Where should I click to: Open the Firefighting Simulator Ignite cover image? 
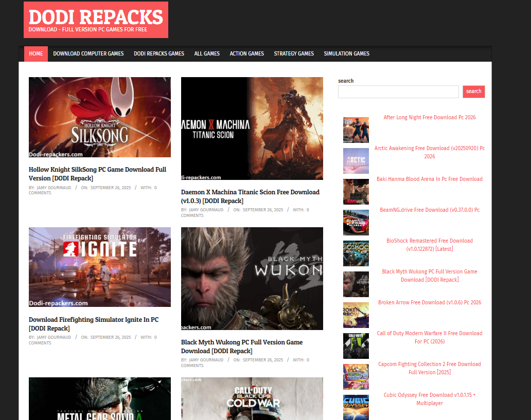(x=100, y=267)
